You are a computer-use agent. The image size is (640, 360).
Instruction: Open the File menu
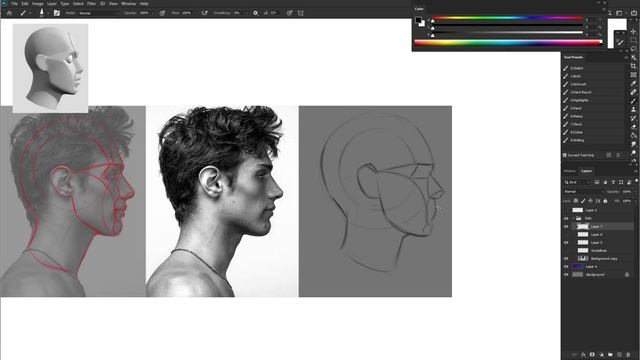[14, 4]
